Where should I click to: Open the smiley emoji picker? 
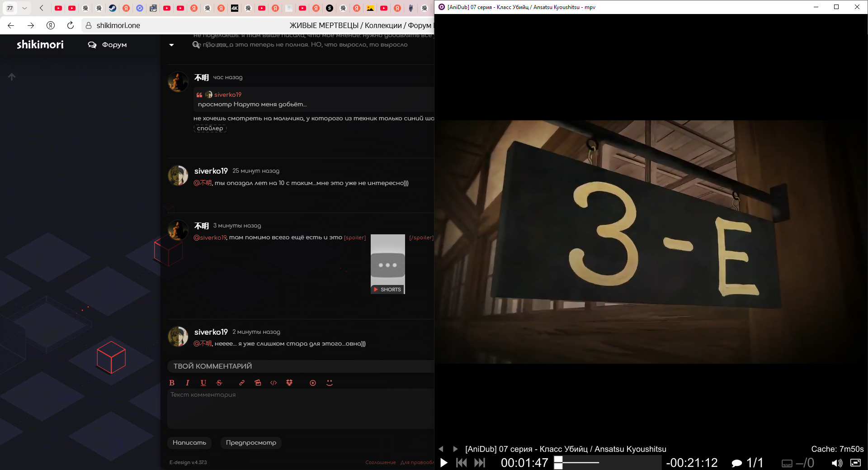(330, 383)
